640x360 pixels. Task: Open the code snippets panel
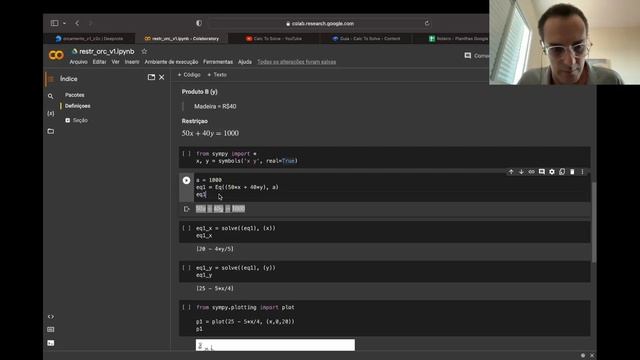[51, 317]
